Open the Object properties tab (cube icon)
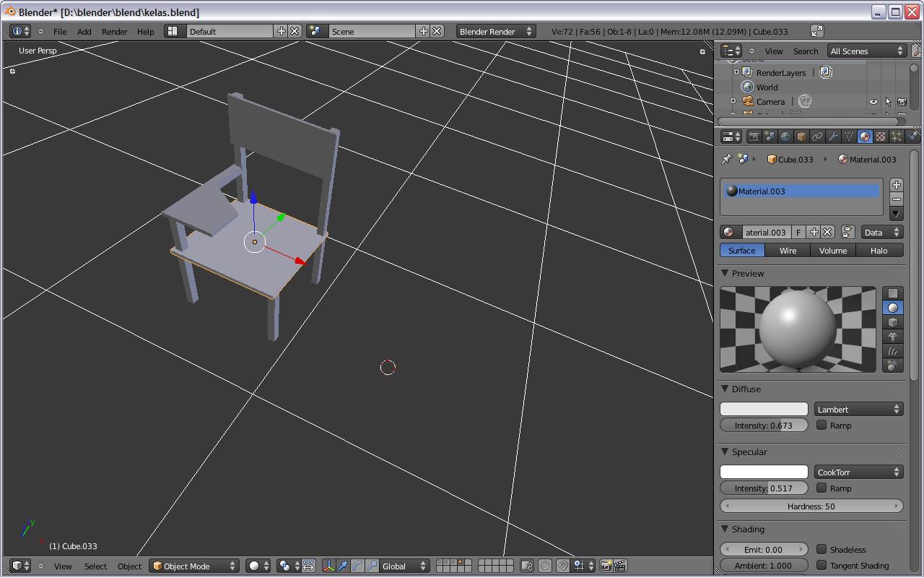Image resolution: width=924 pixels, height=578 pixels. pos(801,137)
